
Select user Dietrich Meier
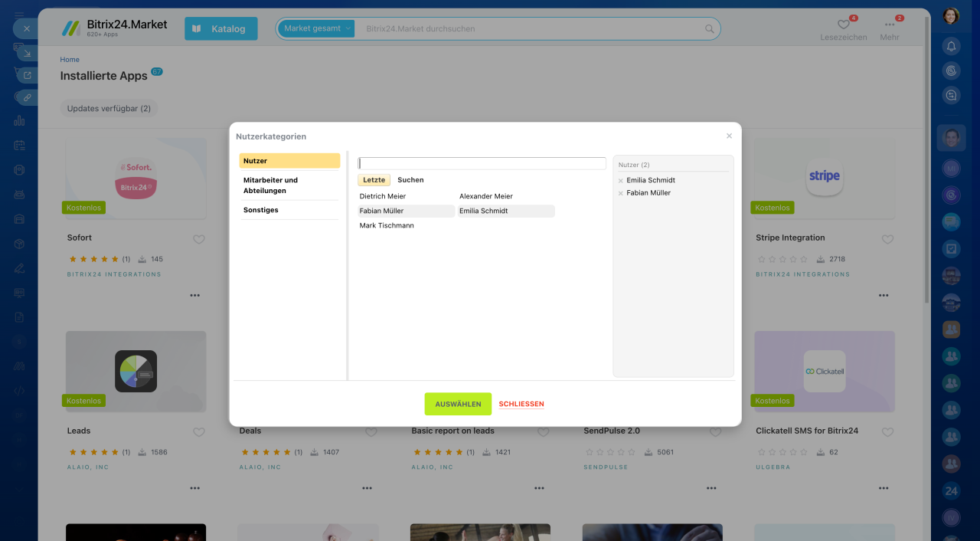pyautogui.click(x=406, y=196)
